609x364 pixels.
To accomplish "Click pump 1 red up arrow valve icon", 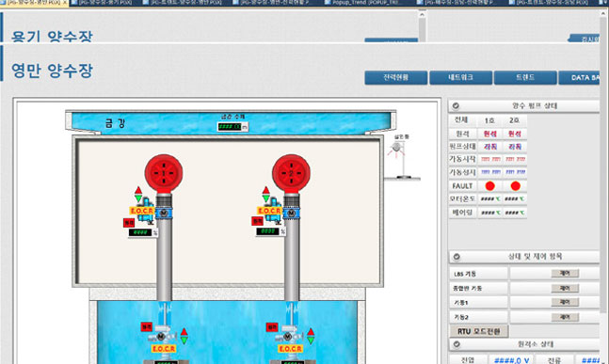I will tap(138, 190).
